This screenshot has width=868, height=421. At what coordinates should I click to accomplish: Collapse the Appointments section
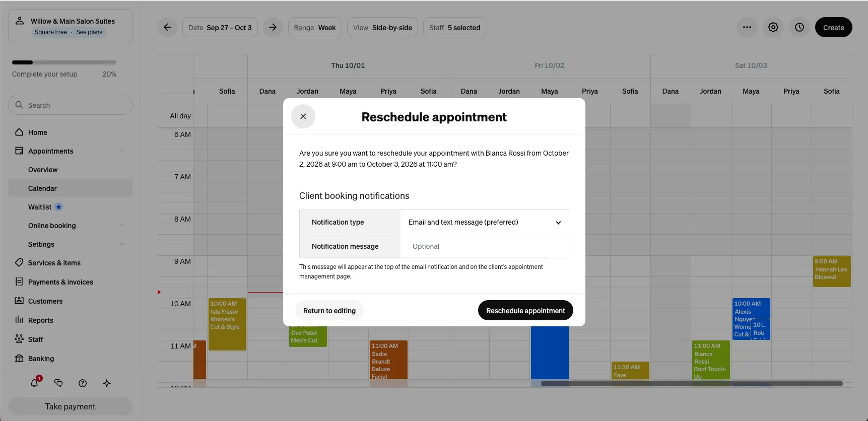[x=122, y=151]
